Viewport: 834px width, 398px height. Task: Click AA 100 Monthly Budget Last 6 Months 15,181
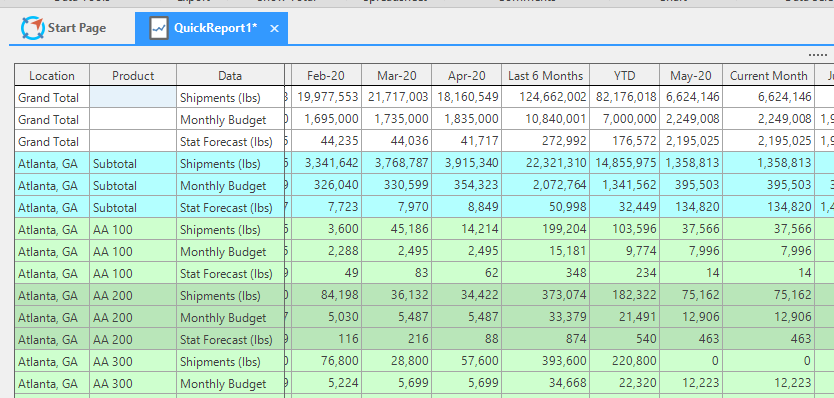pyautogui.click(x=545, y=251)
